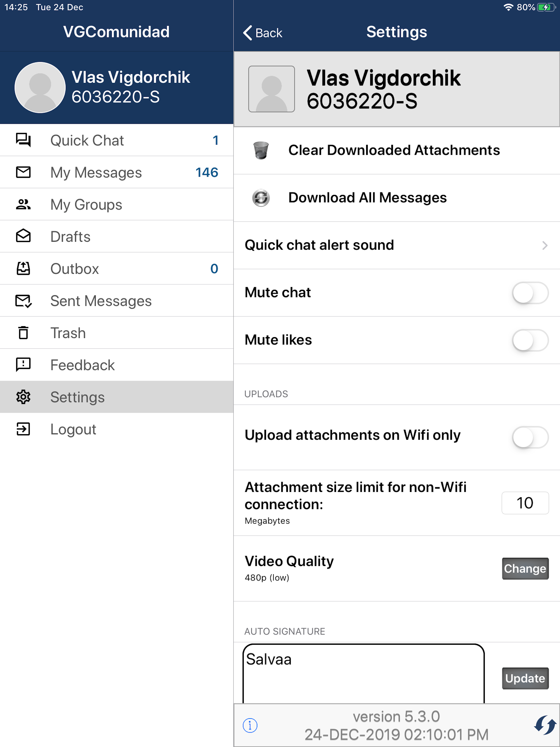
Task: Tap the Drafts open-envelope icon
Action: coord(23,236)
